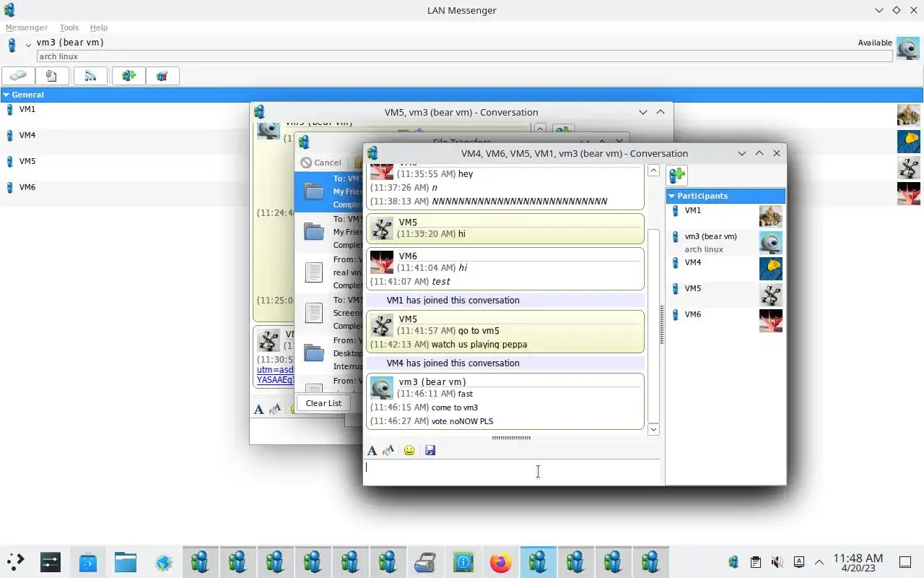Click the add participant icon above Participants

[677, 175]
